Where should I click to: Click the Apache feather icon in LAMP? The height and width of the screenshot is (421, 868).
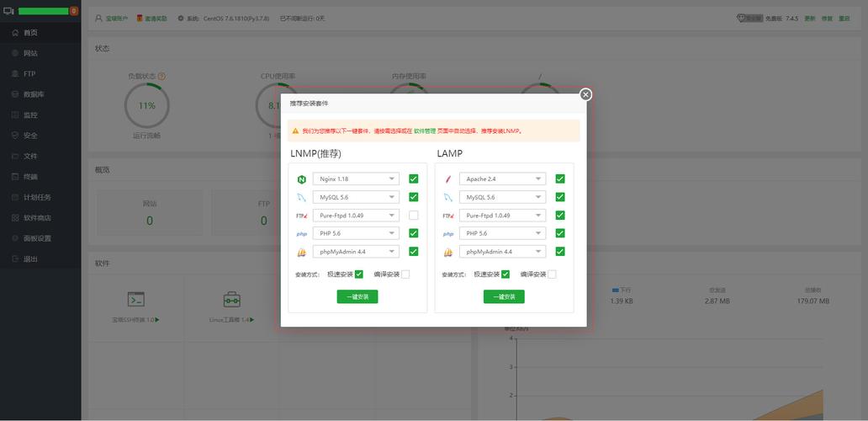tap(448, 179)
